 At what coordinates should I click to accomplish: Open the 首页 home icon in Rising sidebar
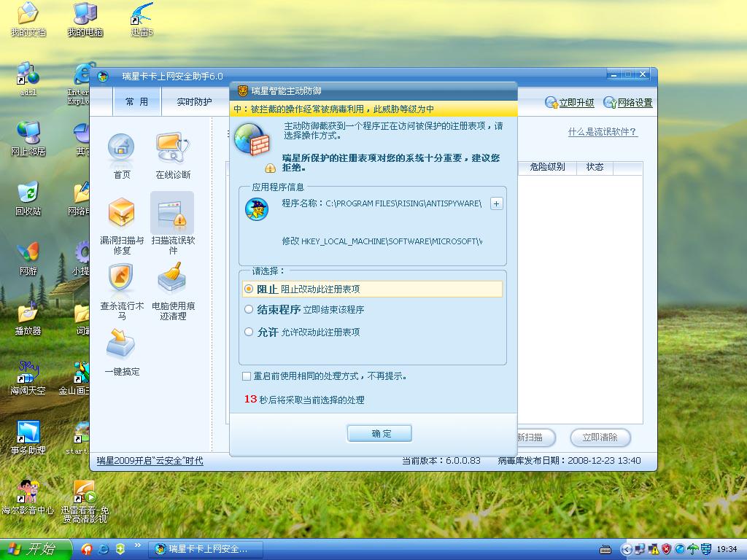click(x=121, y=147)
